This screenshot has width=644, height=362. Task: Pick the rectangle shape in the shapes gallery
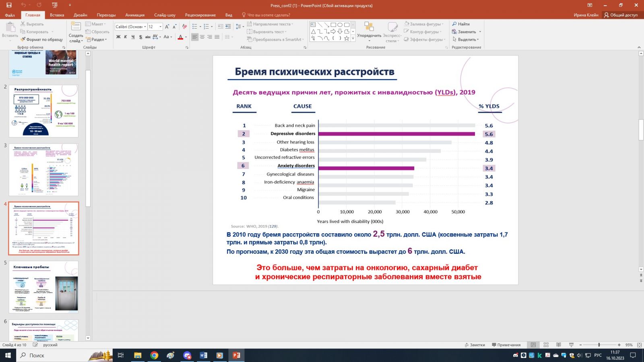pos(333,25)
